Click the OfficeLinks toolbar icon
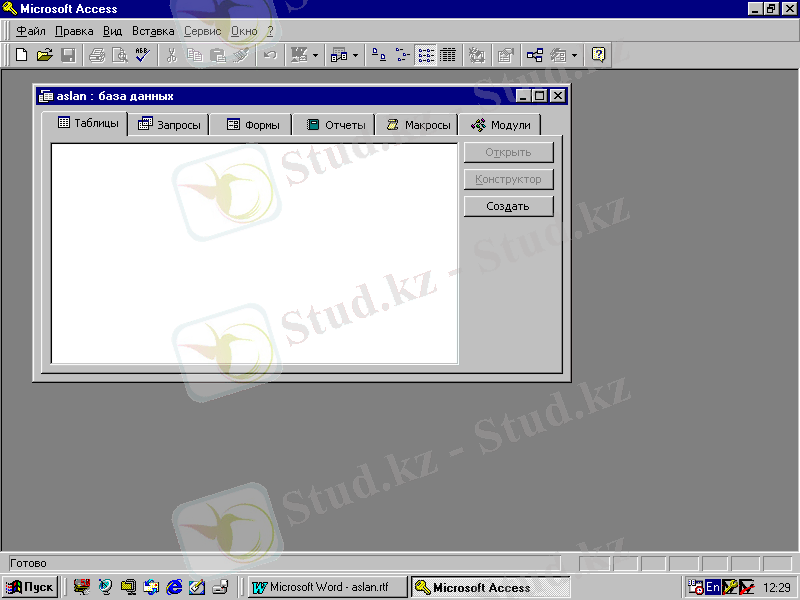Screen dimensions: 800x600 click(x=299, y=55)
